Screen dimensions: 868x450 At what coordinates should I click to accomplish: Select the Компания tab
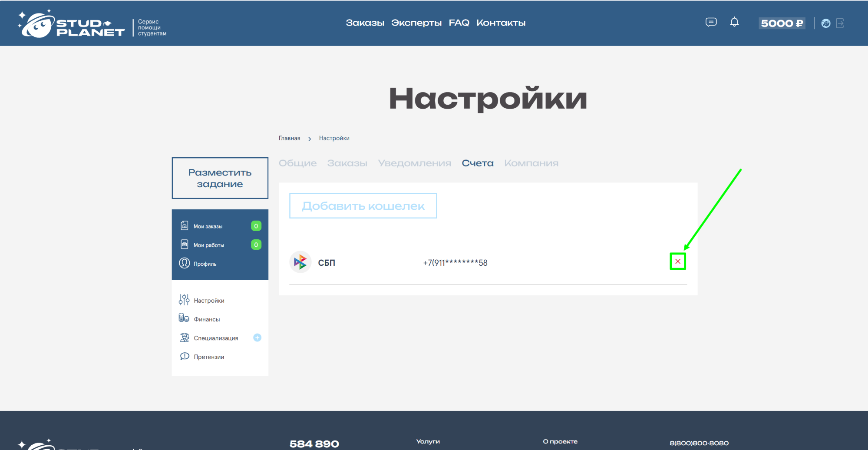coord(531,163)
